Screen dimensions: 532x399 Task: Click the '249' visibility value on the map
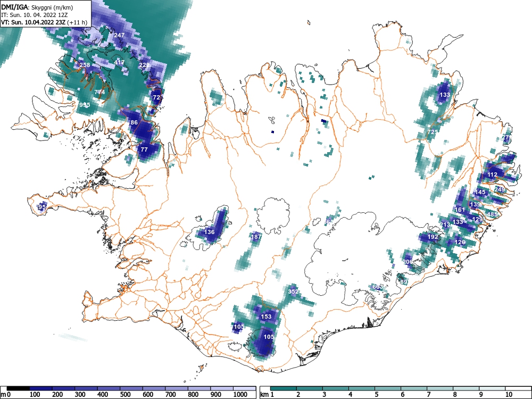[x=500, y=189]
